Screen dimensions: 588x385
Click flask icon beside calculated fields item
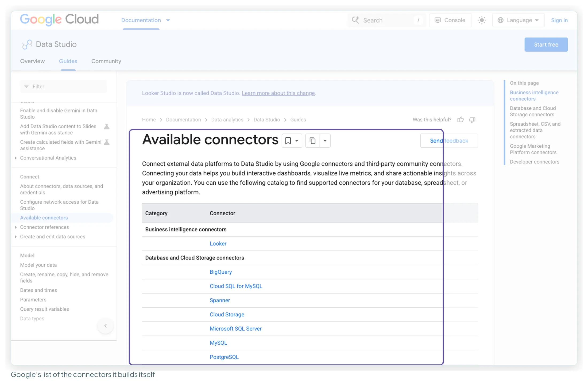pyautogui.click(x=107, y=142)
